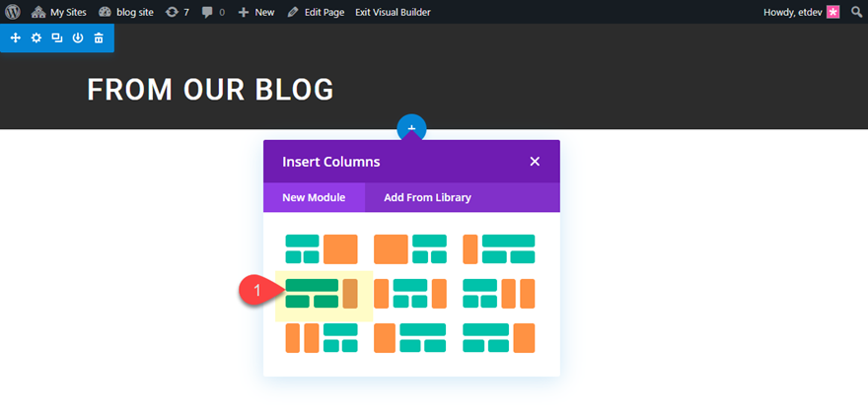Close the Insert Columns dialog

(x=535, y=162)
